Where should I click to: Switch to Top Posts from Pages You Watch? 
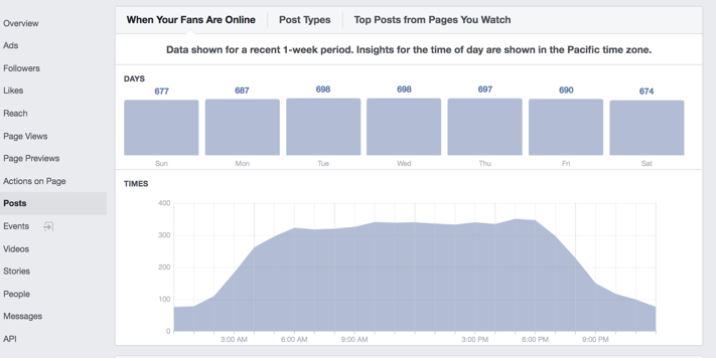click(432, 20)
